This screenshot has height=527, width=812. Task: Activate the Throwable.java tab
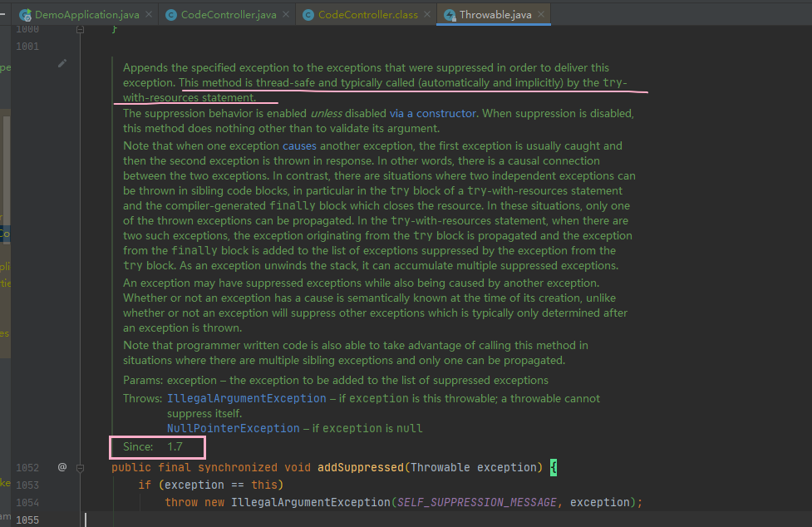point(495,14)
